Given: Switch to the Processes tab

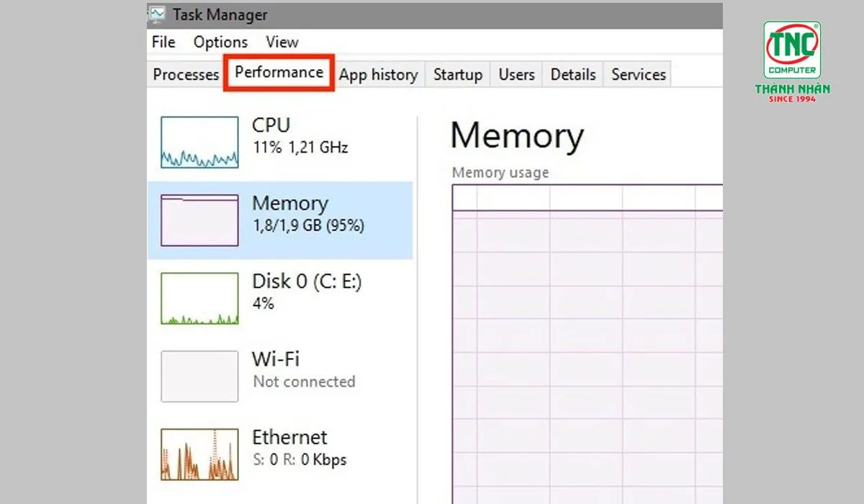Looking at the screenshot, I should tap(186, 75).
